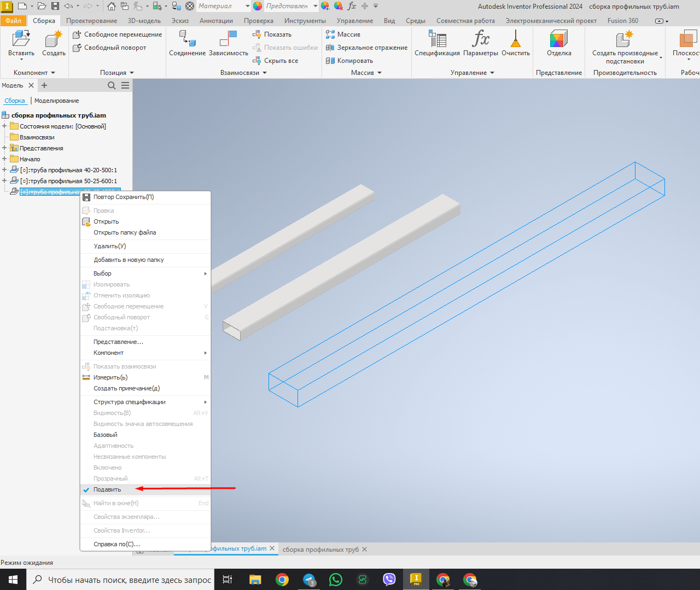Click Моделирование in the browser
Screen dimensions: 700x590
(57, 101)
